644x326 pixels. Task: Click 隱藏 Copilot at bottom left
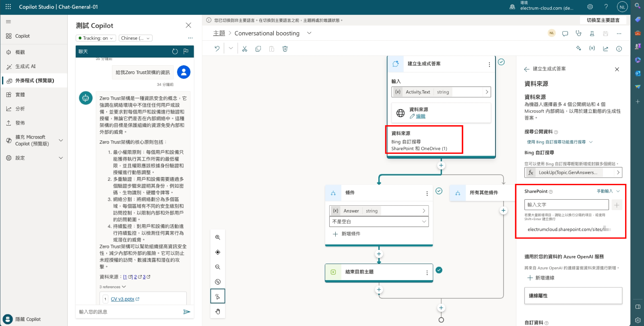(22, 319)
